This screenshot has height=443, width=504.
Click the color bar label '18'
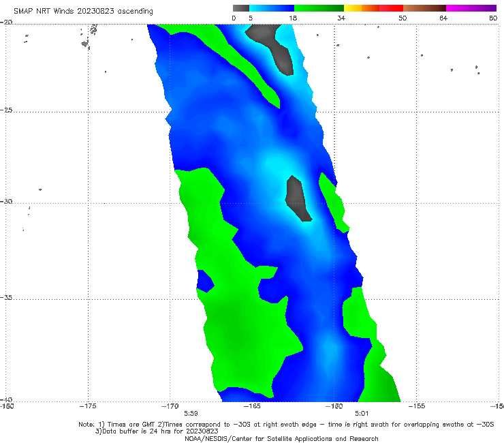point(293,18)
